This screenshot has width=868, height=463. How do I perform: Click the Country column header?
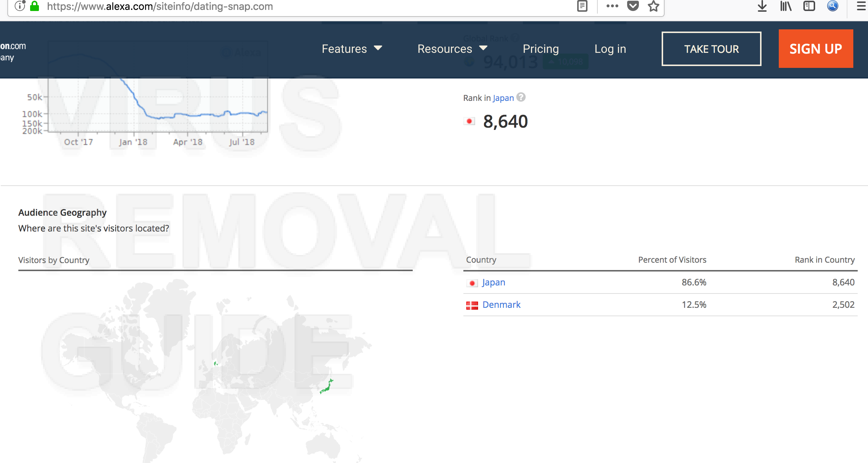[x=481, y=260]
